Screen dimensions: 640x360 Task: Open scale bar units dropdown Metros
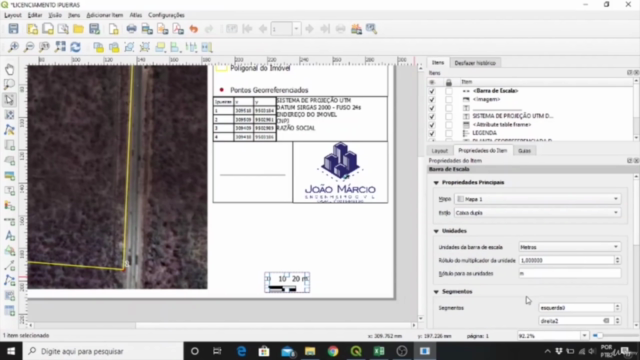[569, 247]
